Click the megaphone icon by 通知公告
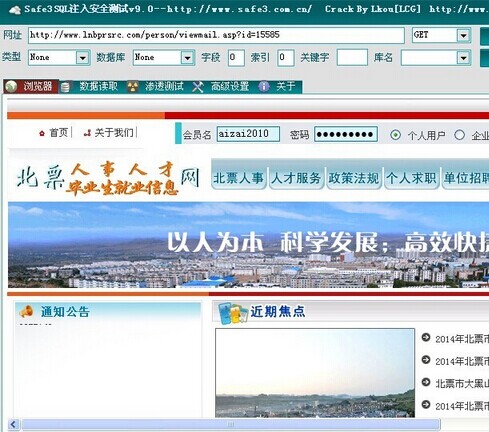The height and width of the screenshot is (432, 489). tap(26, 311)
